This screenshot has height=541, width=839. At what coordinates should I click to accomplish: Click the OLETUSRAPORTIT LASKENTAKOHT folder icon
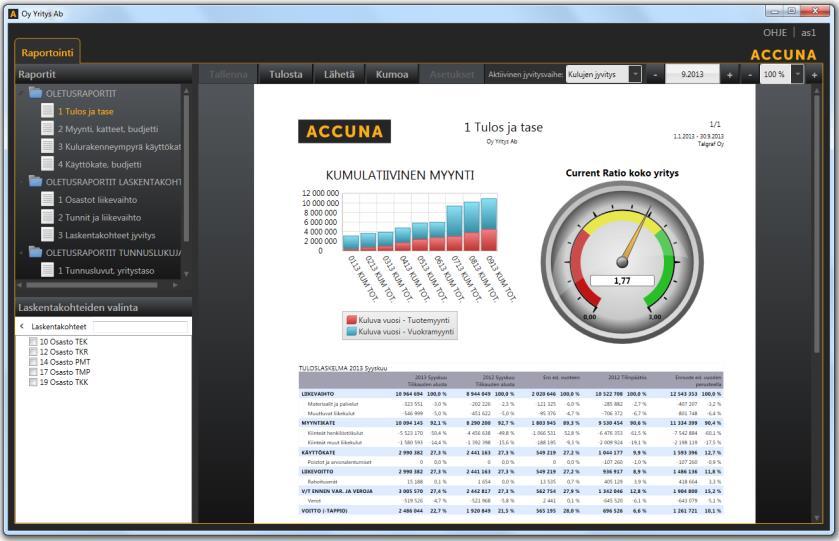coord(35,181)
